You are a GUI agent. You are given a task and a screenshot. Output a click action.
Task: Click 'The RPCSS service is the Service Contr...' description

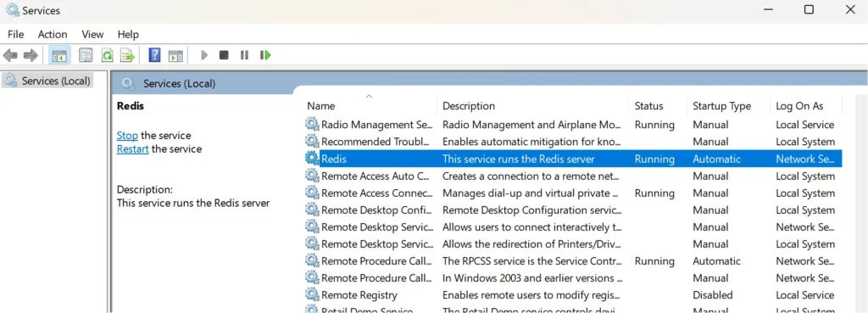(532, 261)
